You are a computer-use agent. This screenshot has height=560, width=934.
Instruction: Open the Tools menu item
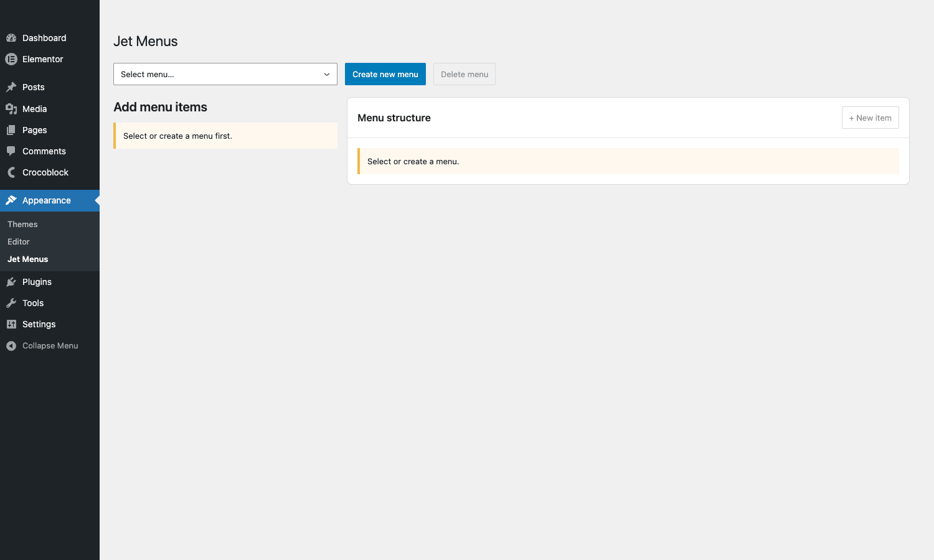tap(50, 303)
